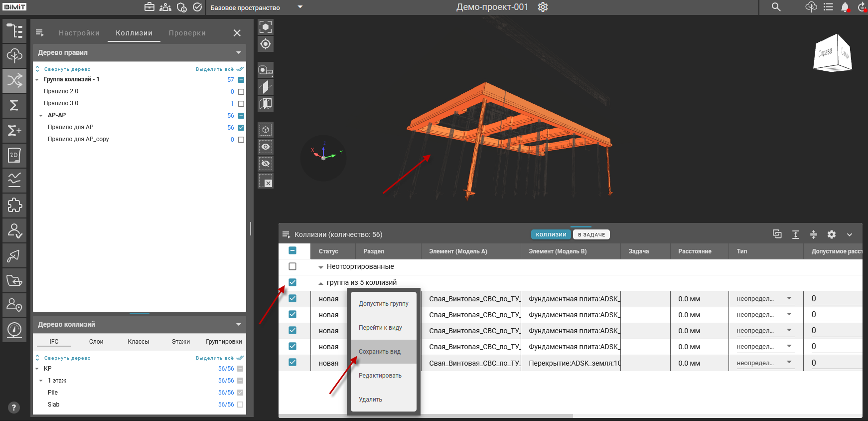Open the notifications bell icon
Image resolution: width=868 pixels, height=421 pixels.
coord(845,7)
